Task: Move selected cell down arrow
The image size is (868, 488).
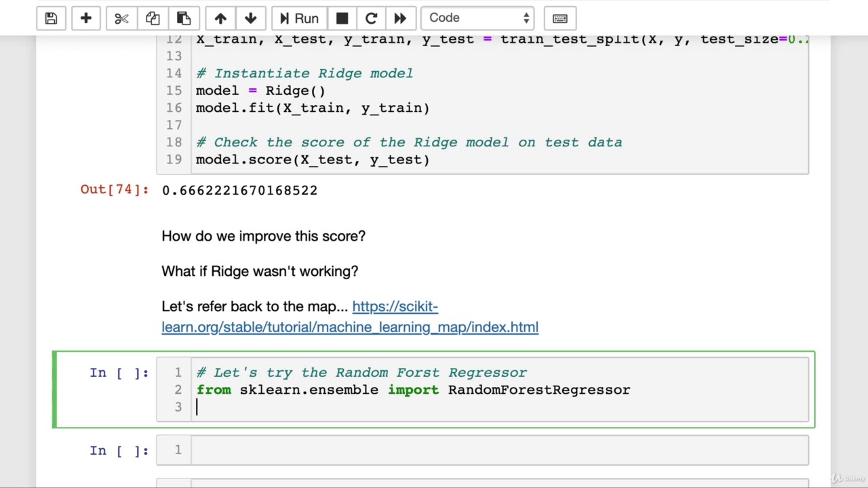Action: pyautogui.click(x=250, y=18)
